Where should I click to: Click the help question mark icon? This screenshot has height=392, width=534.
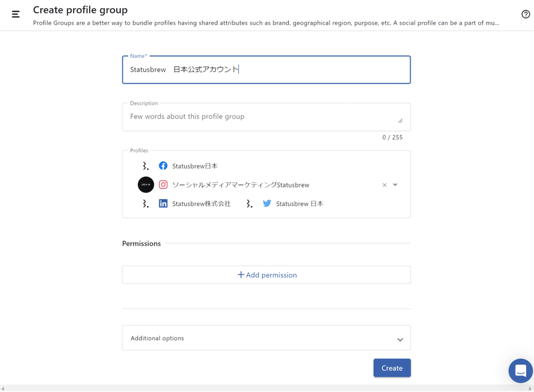click(x=525, y=14)
